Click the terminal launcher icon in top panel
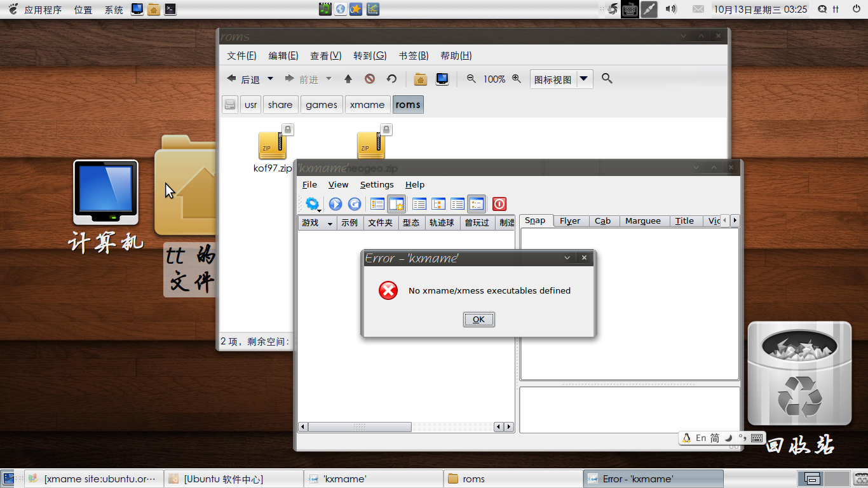 170,9
